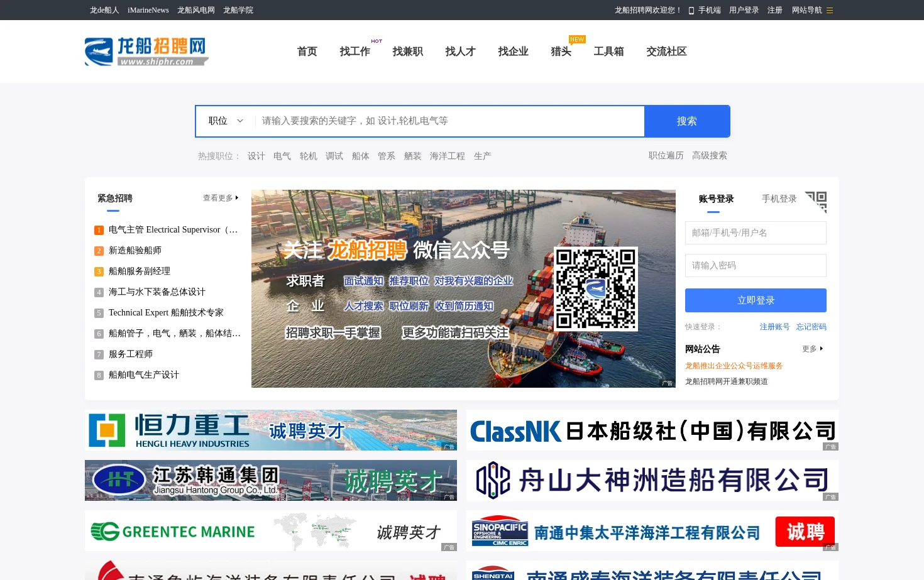Click the 忘记密码 link
Viewport: 924px width, 580px height.
811,327
